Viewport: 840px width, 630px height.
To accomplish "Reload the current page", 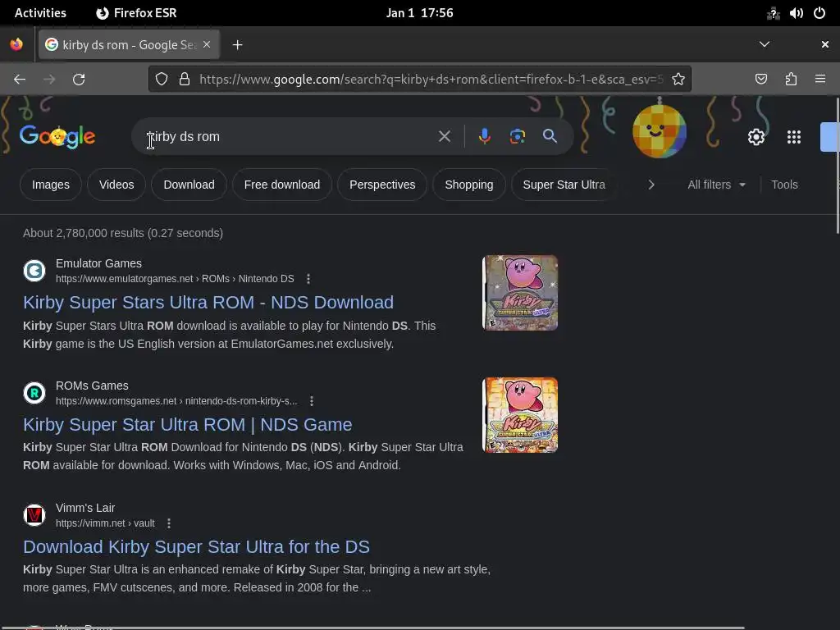I will 79,80.
